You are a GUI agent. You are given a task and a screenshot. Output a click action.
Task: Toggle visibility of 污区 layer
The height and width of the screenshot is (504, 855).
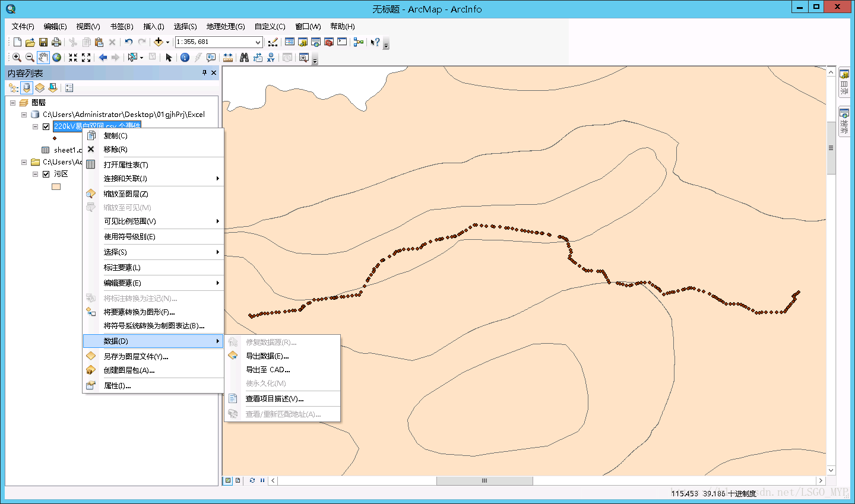[46, 174]
